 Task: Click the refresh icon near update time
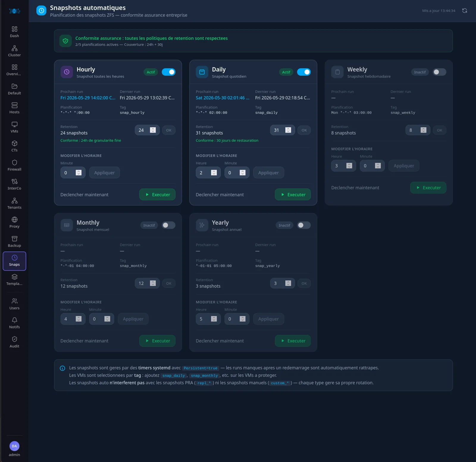click(x=464, y=11)
